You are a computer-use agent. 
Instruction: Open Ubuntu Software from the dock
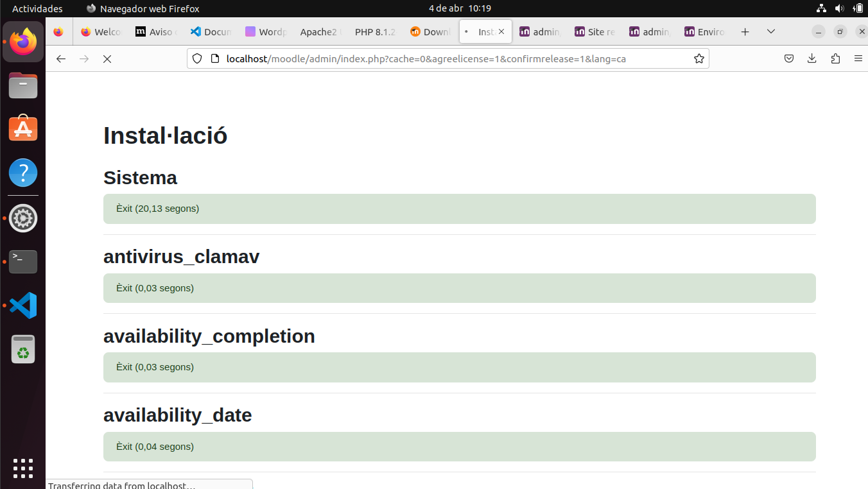click(x=22, y=128)
